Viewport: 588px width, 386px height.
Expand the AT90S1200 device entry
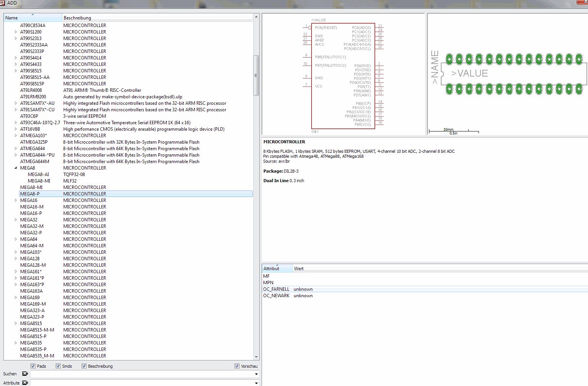16,32
